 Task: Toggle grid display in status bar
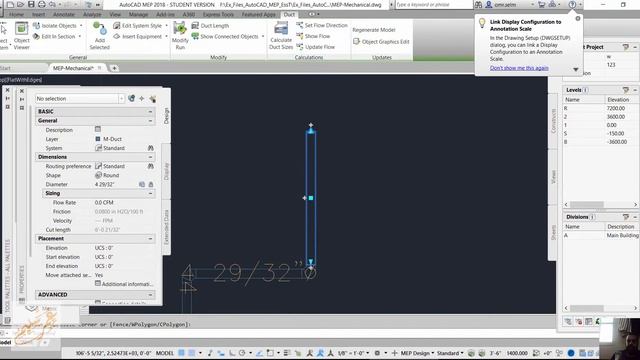point(182,353)
